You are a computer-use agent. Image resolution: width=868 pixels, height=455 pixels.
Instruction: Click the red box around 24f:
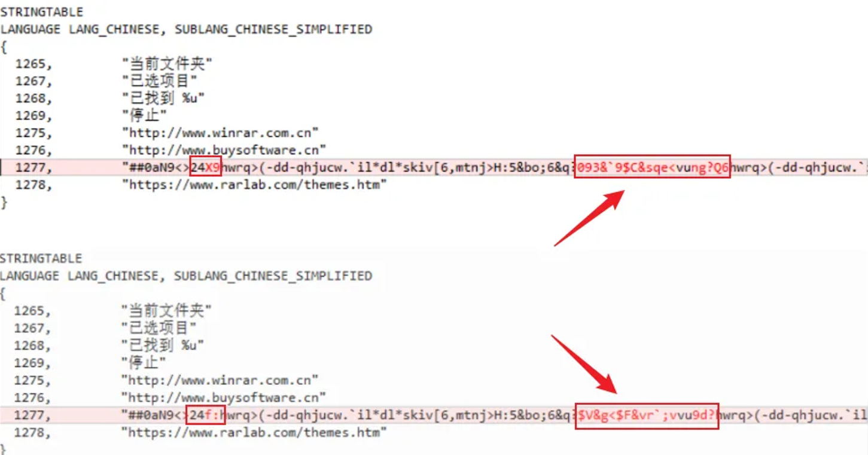click(x=205, y=415)
